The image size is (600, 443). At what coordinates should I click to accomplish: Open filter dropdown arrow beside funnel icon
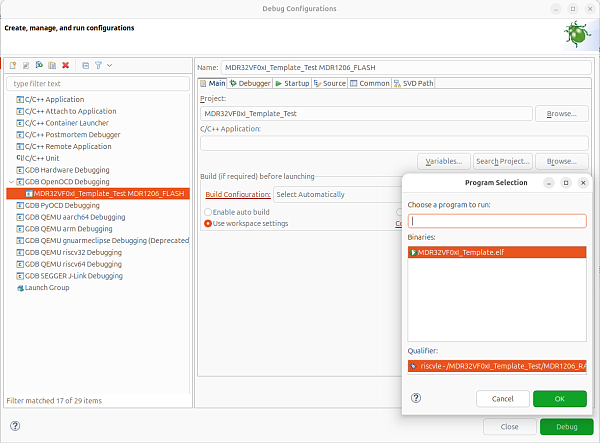click(x=109, y=65)
